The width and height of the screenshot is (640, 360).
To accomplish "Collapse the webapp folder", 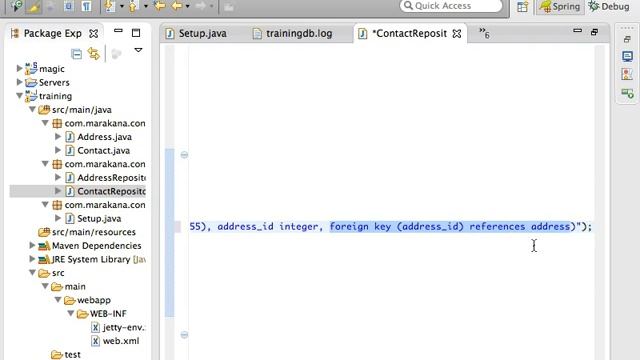I will coord(58,300).
